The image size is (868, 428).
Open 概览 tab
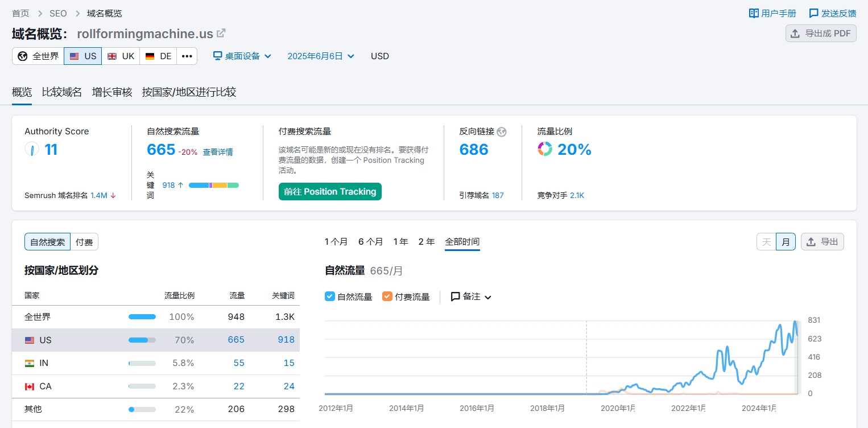point(22,92)
